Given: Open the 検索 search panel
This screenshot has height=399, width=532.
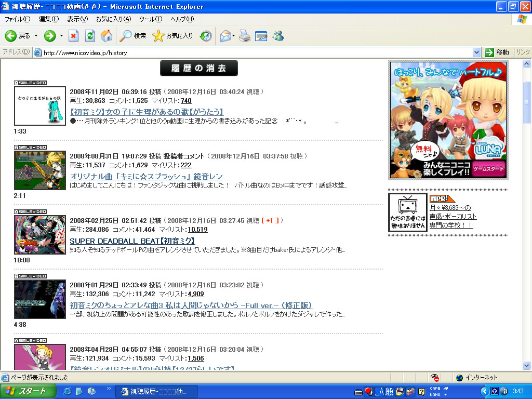Looking at the screenshot, I should pyautogui.click(x=133, y=36).
